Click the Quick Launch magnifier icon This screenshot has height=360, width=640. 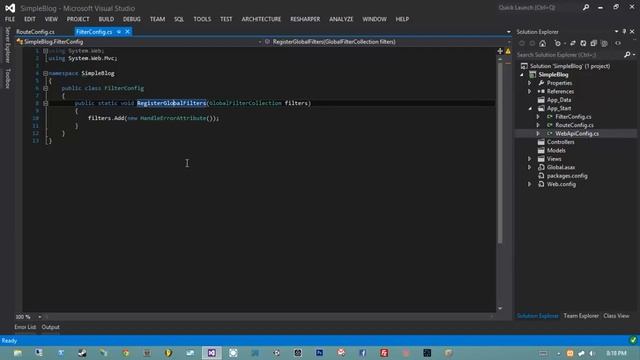pos(586,7)
